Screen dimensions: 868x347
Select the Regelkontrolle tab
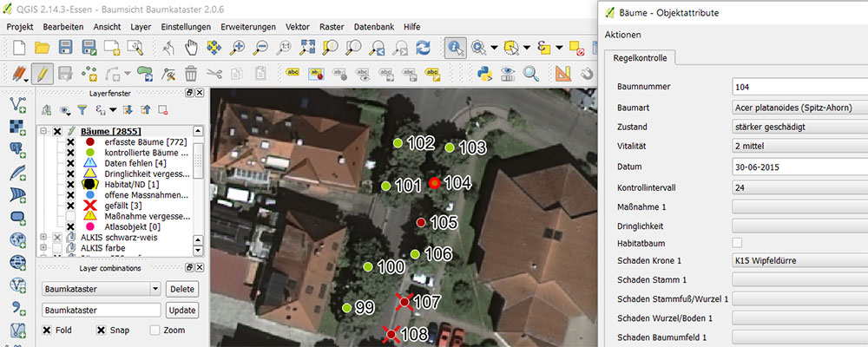(641, 57)
